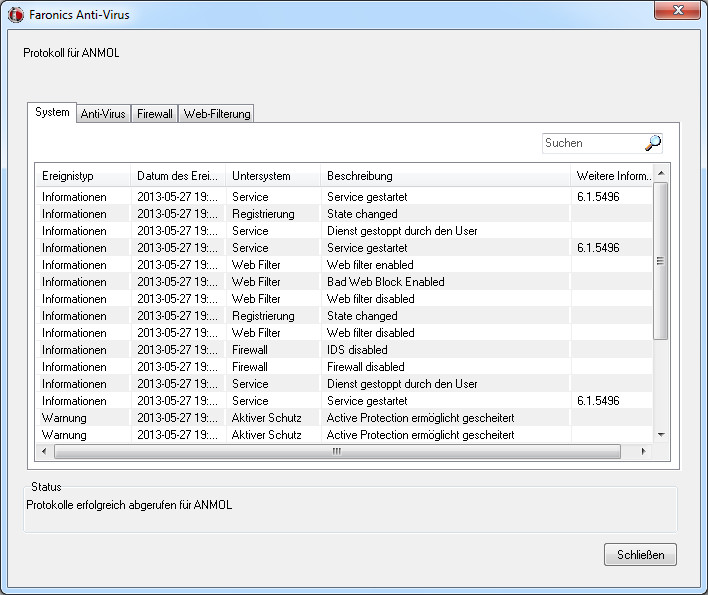This screenshot has height=595, width=708.
Task: Click the vertical scrollbar thumb
Action: tap(661, 260)
